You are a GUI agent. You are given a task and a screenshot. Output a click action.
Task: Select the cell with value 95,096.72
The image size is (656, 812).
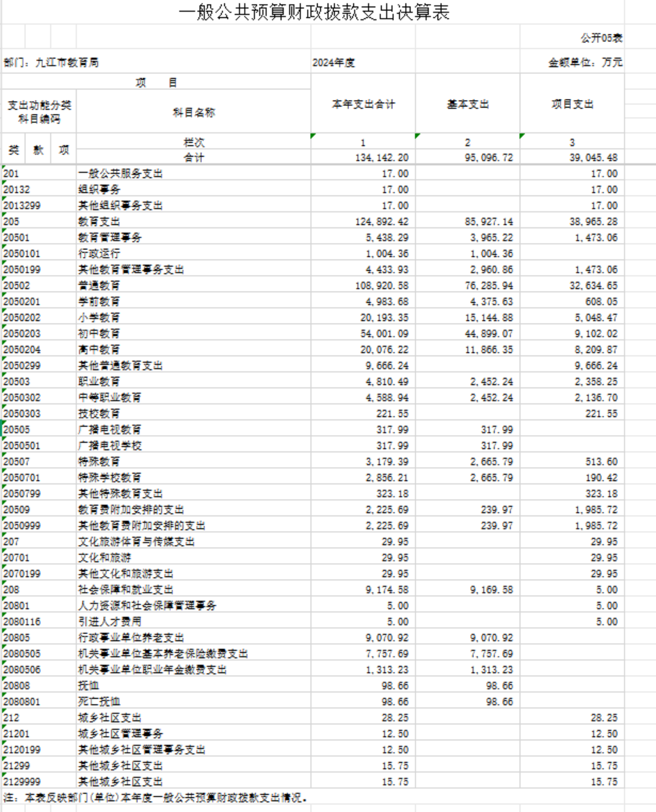[x=488, y=158]
